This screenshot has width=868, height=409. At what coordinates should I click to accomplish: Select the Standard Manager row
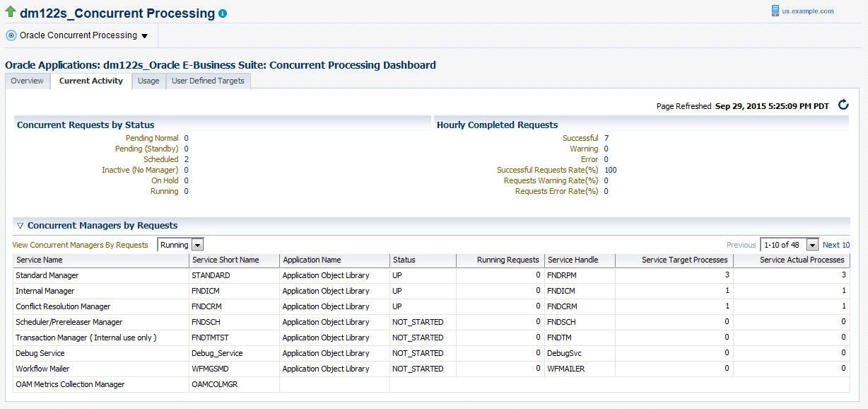tap(431, 275)
